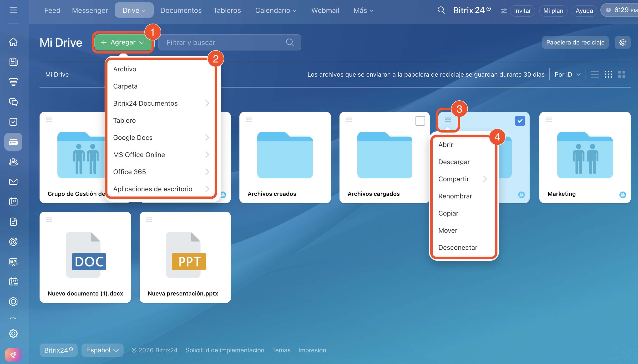This screenshot has width=638, height=364.
Task: Click the Drive icon in left sidebar
Action: (13, 142)
